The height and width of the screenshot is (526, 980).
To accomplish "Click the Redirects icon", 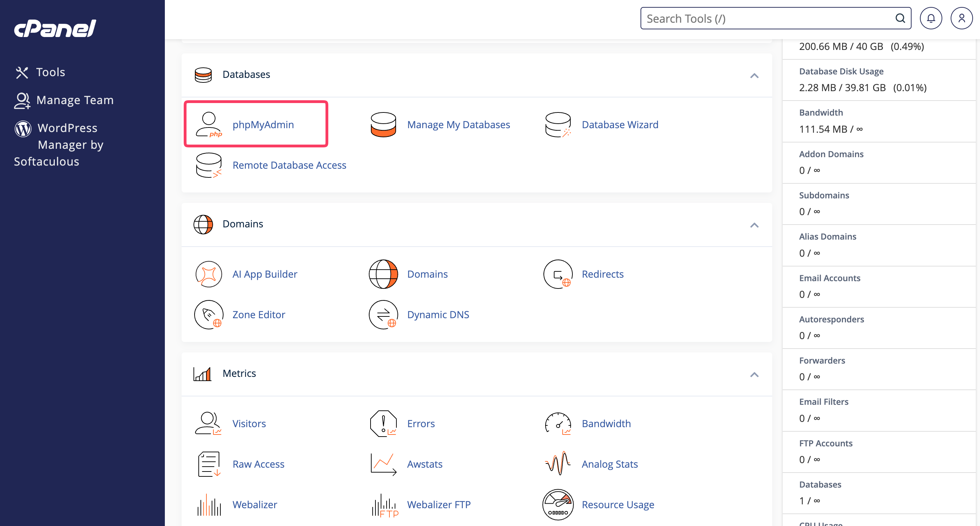I will pyautogui.click(x=558, y=274).
